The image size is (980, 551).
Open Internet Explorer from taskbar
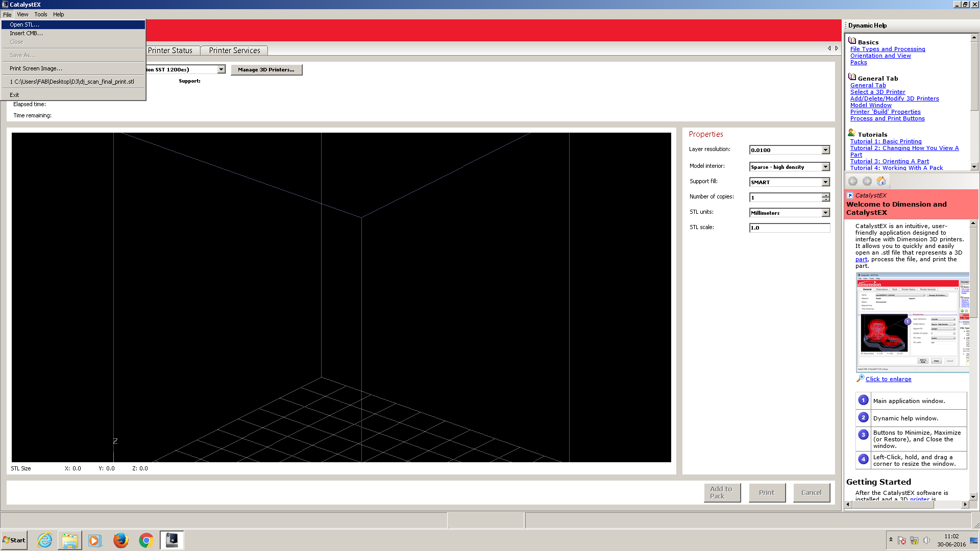point(45,540)
